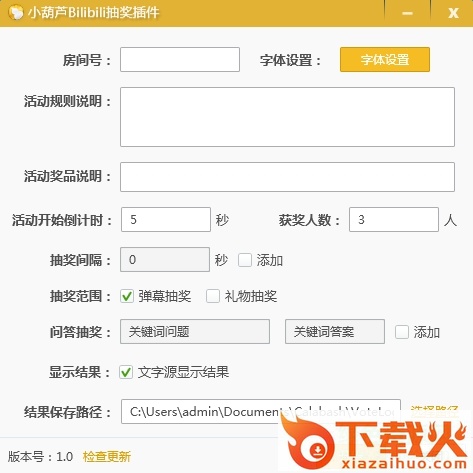The height and width of the screenshot is (473, 473).
Task: Close the Bilibili lottery plugin window
Action: 453,13
